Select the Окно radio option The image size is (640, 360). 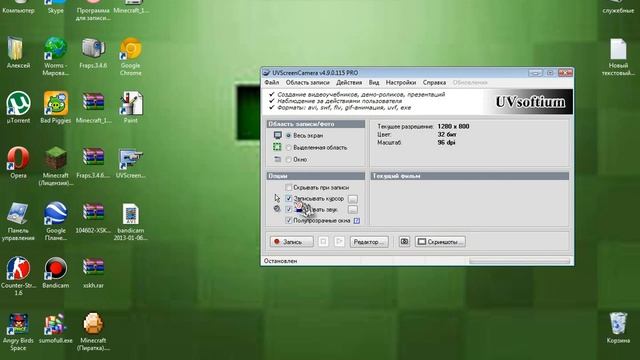point(289,160)
